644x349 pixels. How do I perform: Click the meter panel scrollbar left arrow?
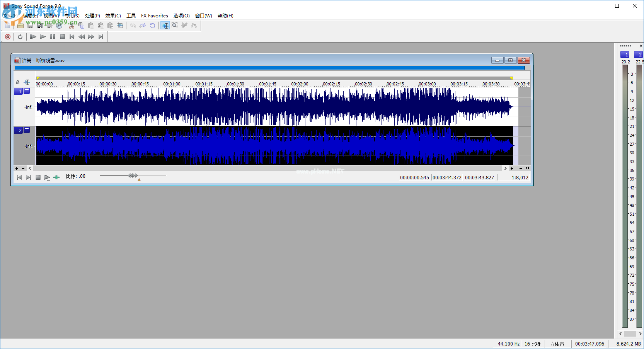click(620, 334)
